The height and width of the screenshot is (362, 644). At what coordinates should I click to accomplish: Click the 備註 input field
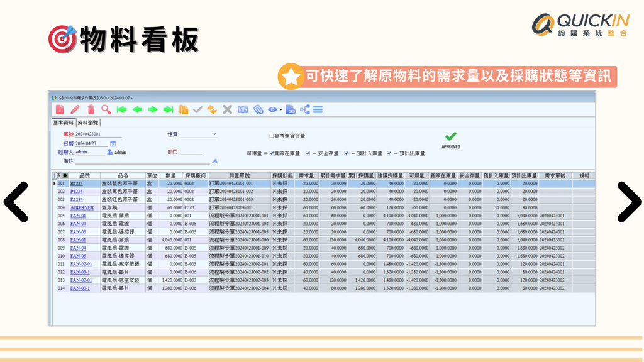(x=143, y=162)
